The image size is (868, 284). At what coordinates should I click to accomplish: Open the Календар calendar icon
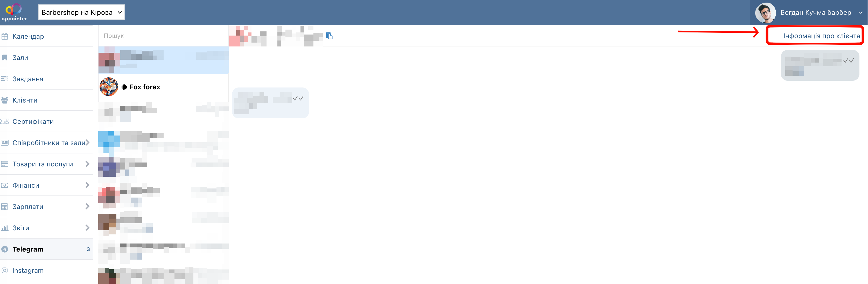tap(5, 36)
